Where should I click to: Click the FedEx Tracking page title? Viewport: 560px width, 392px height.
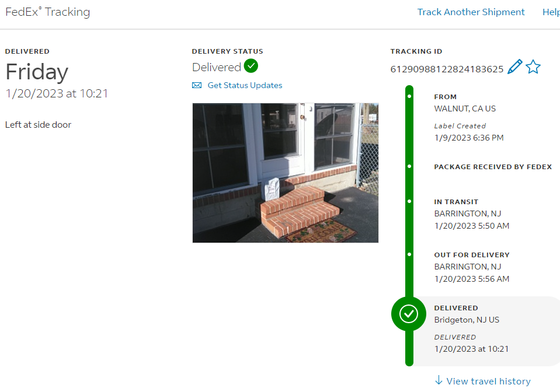click(48, 12)
